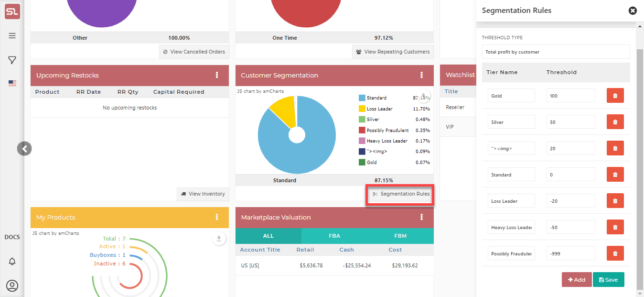
Task: Delete the Loss Leader tier row
Action: point(615,201)
